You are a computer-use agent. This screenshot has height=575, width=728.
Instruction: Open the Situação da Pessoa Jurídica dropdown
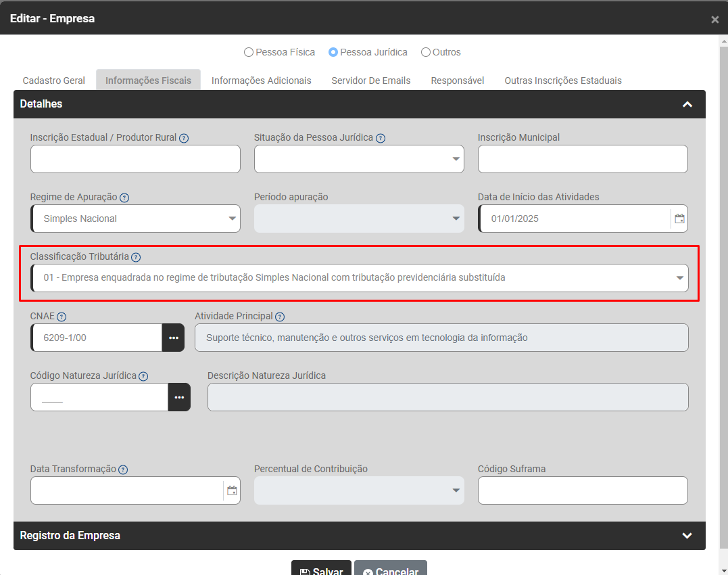[x=359, y=159]
